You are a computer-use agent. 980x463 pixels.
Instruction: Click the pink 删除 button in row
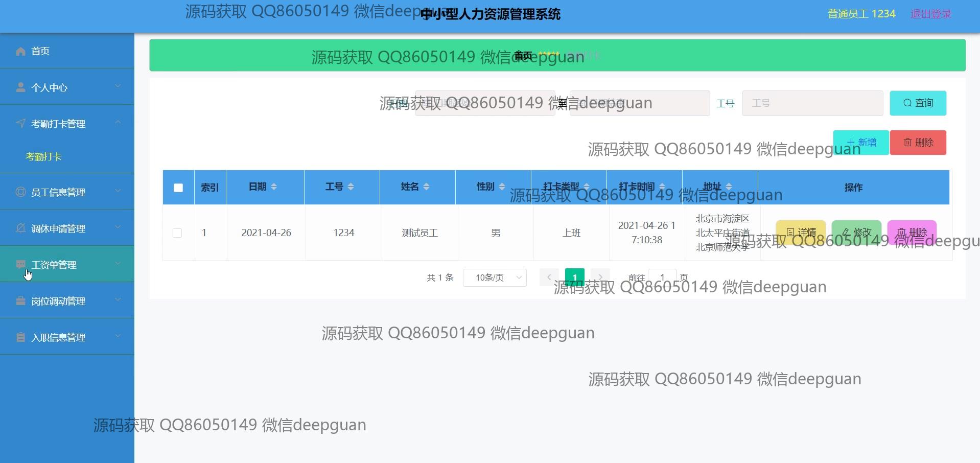[912, 233]
